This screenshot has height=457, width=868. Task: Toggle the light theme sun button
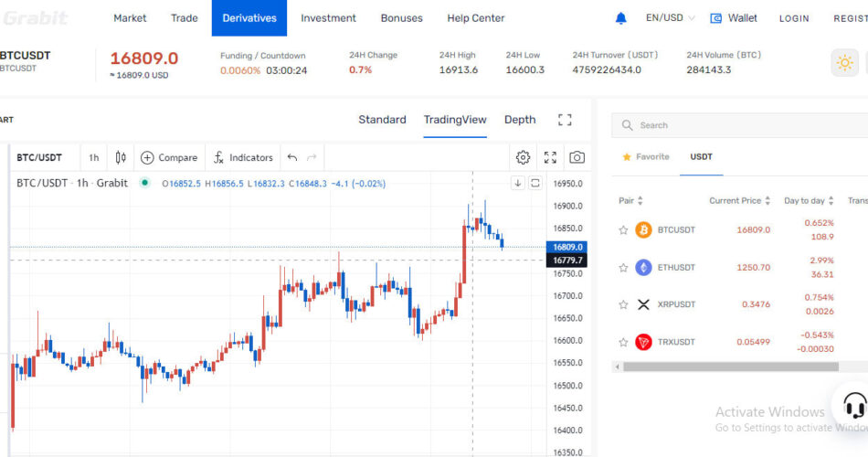(x=844, y=63)
